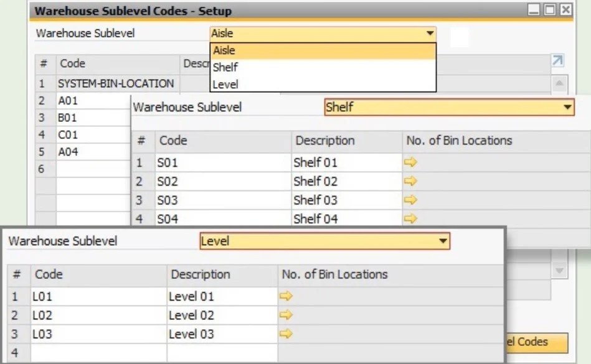Select row 1 in the Shelf table
Screen dimensions: 591x364
[x=187, y=162]
